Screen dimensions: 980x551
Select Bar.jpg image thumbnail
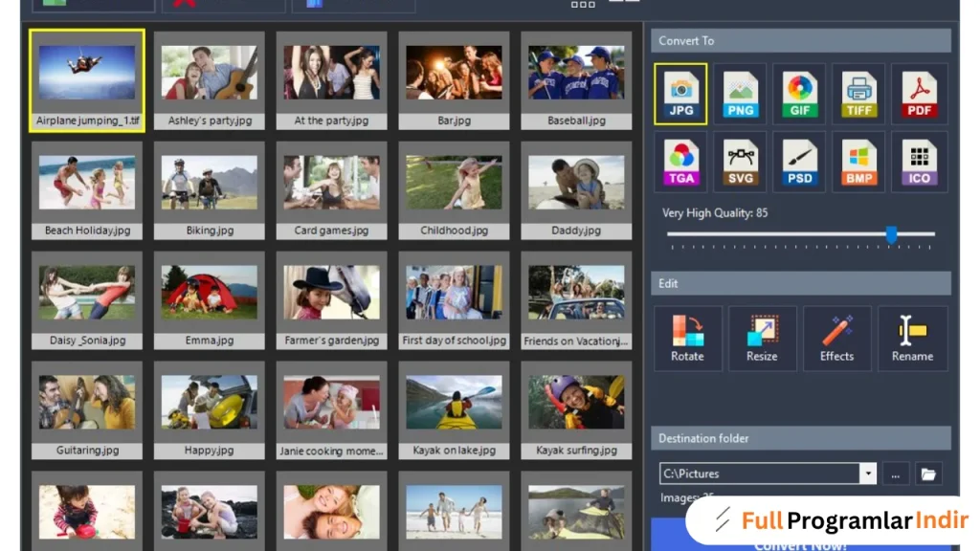454,80
